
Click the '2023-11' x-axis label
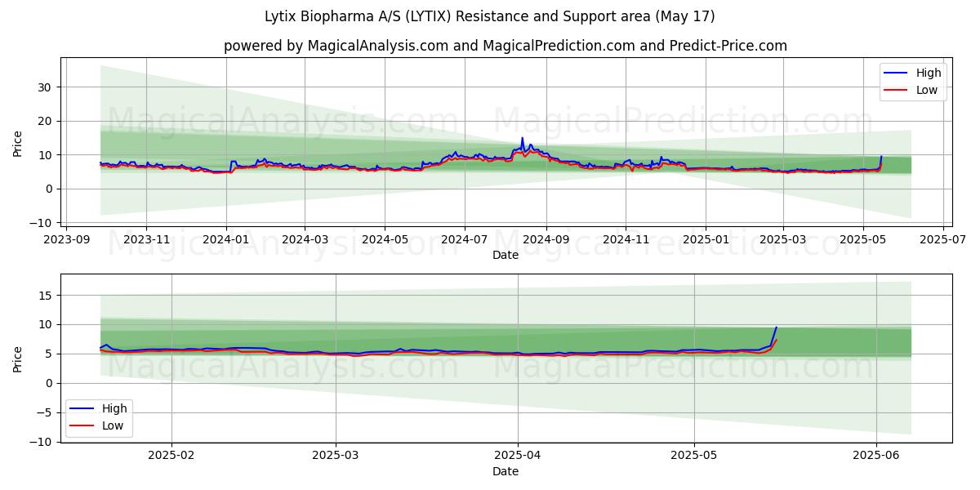pos(146,241)
